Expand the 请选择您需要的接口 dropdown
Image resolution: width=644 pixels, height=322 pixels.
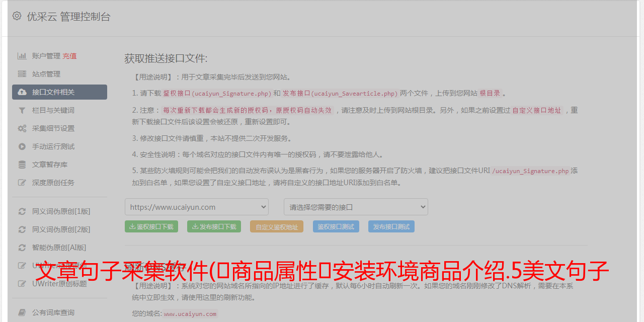pyautogui.click(x=356, y=207)
